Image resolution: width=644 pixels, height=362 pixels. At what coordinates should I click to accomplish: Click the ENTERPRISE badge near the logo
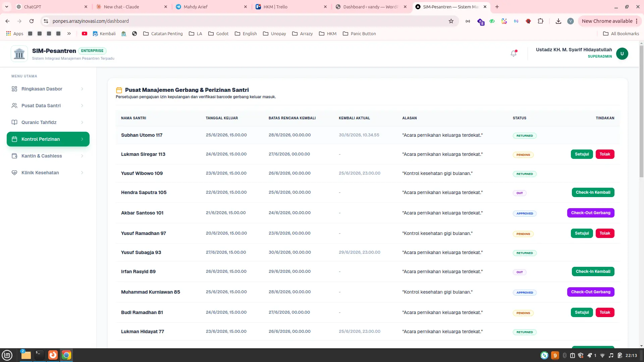point(92,51)
